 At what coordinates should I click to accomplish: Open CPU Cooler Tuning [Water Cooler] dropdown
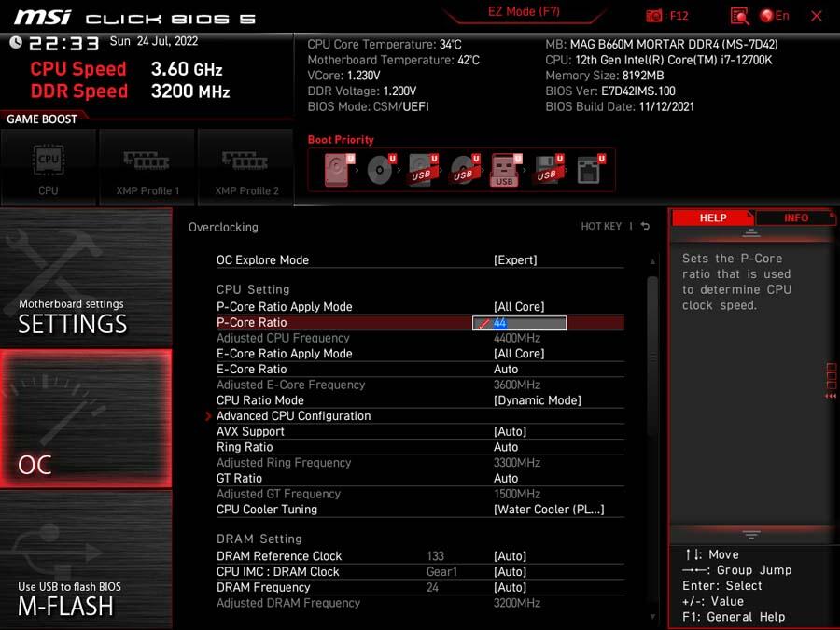549,510
